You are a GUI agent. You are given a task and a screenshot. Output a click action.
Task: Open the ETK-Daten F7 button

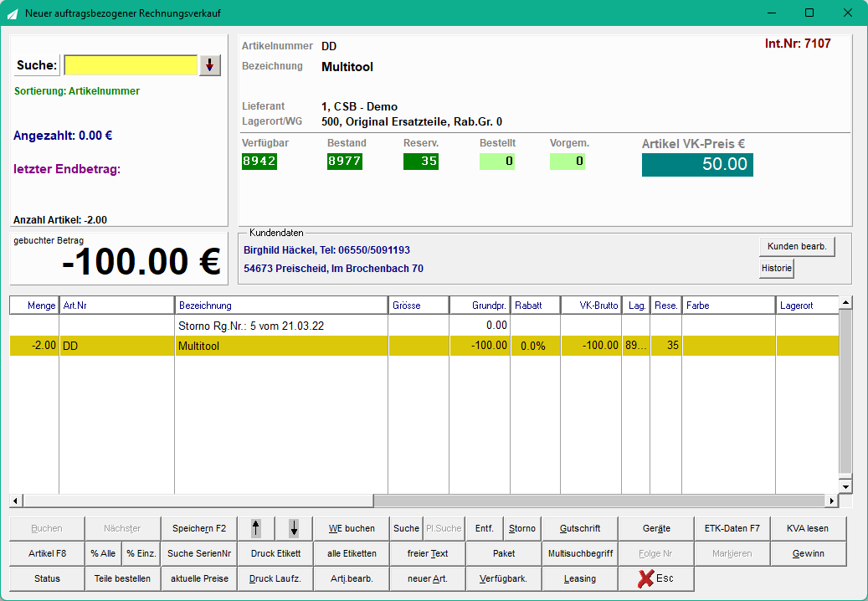(x=732, y=528)
